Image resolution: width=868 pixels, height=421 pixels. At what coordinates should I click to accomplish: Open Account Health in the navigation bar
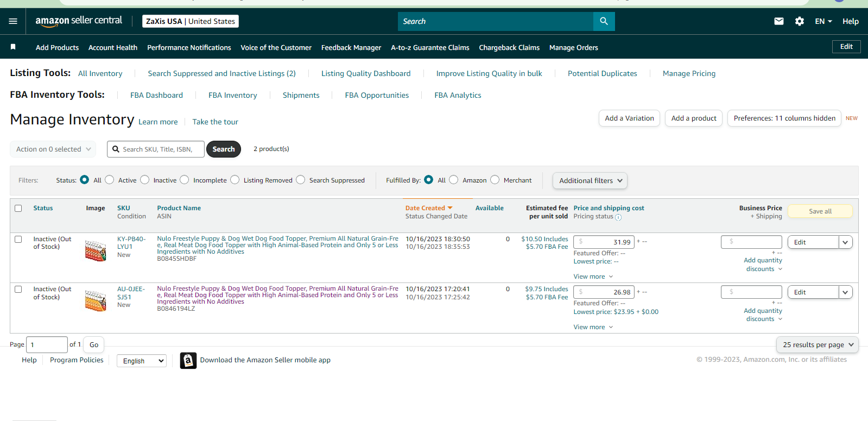113,48
